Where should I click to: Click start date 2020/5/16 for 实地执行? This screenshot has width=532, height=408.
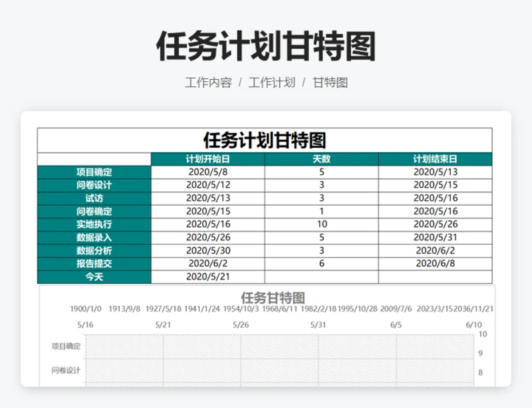tap(208, 224)
